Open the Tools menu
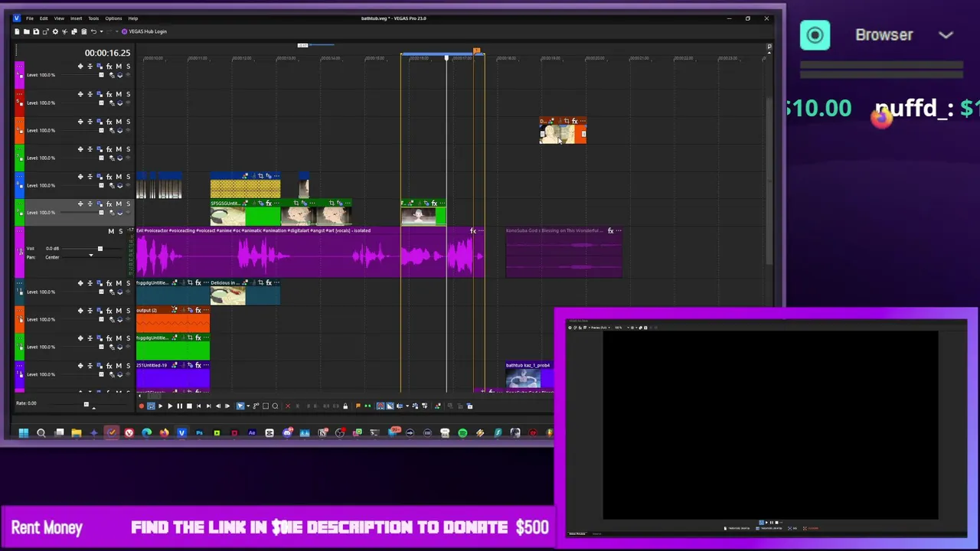 [x=93, y=18]
